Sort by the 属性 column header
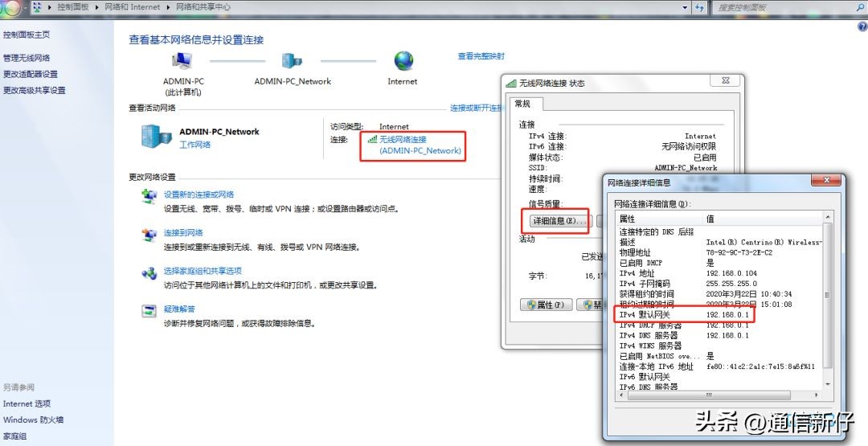Screen dimensions: 868x446 coord(659,219)
